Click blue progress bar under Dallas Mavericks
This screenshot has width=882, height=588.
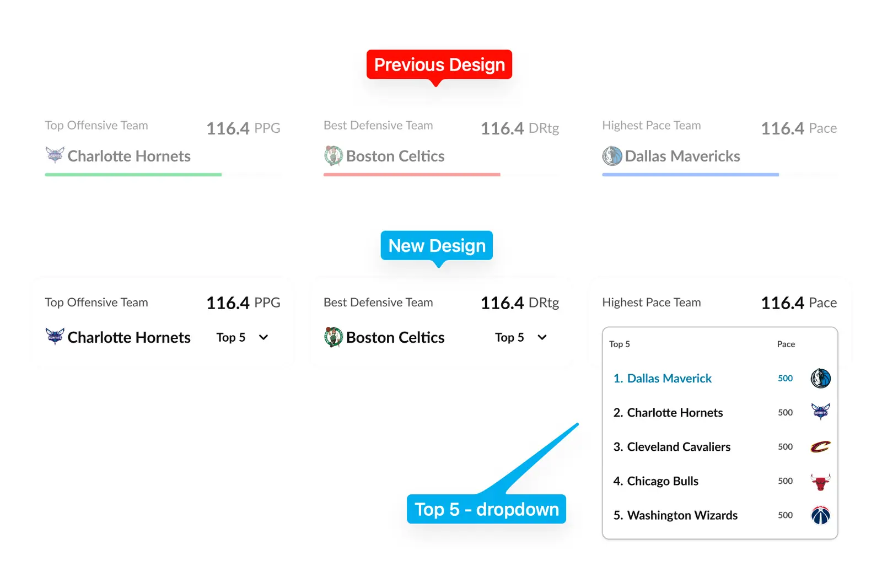coord(690,175)
